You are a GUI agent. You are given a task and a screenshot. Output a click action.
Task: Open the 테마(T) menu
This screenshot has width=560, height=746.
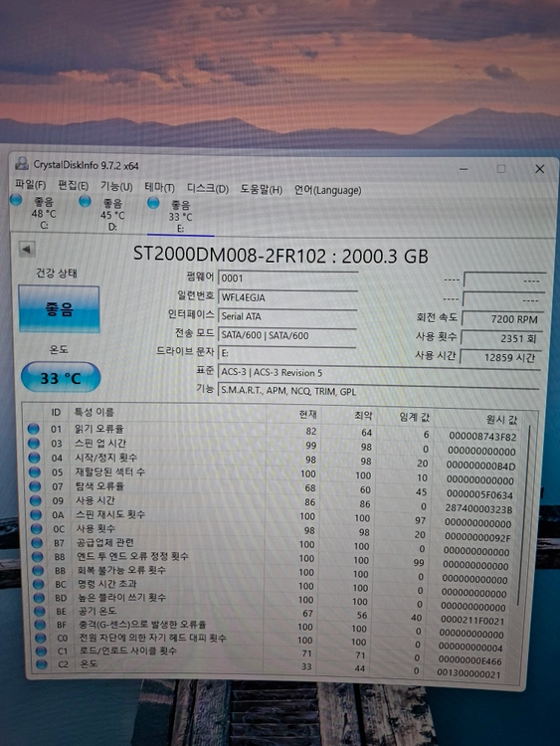159,187
